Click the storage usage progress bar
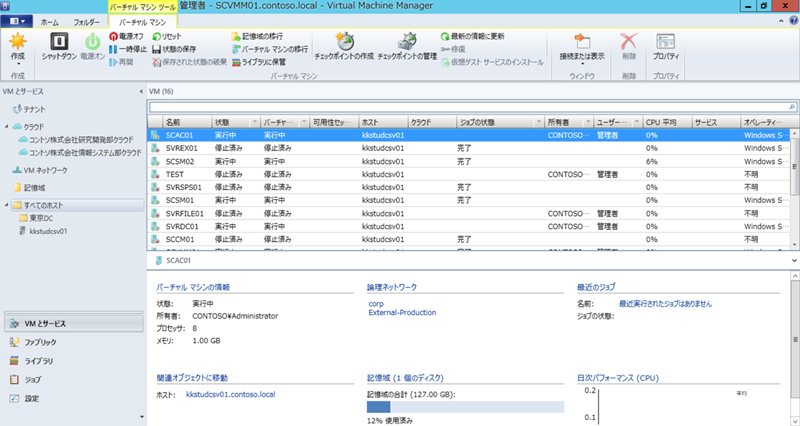 pos(465,407)
